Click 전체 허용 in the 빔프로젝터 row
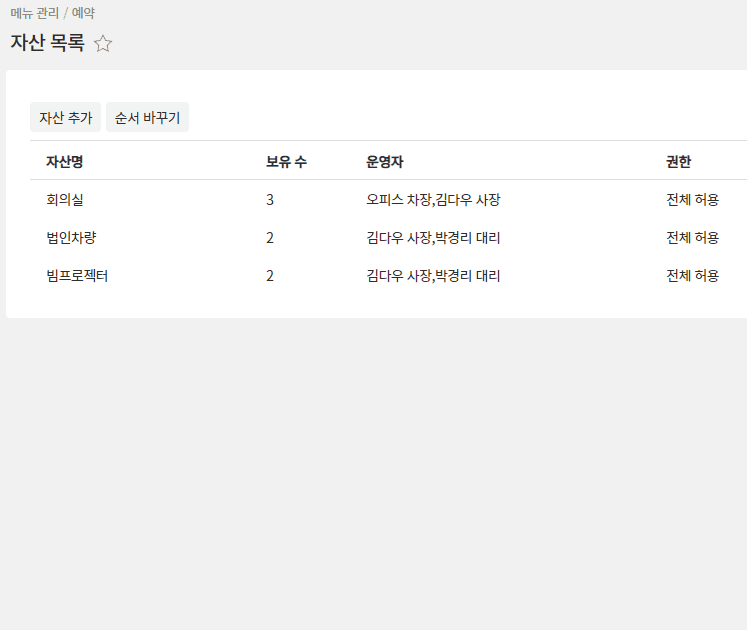This screenshot has width=747, height=630. (692, 276)
